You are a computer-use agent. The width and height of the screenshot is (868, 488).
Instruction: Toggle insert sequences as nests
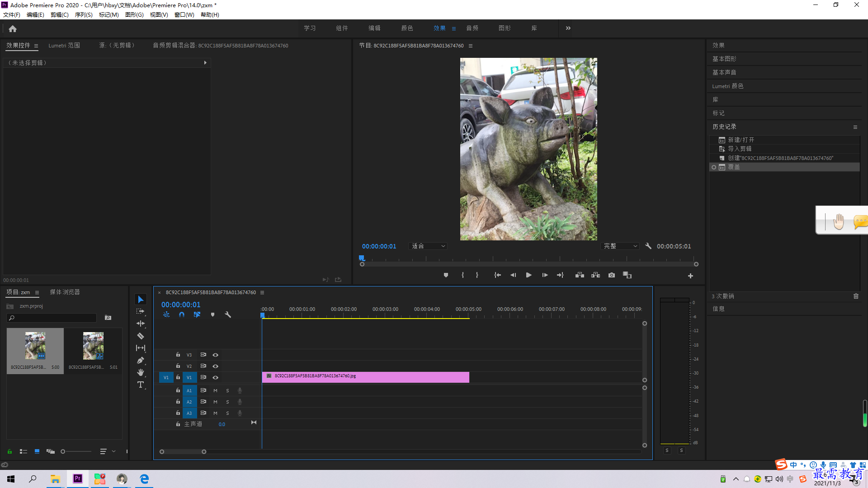click(166, 314)
